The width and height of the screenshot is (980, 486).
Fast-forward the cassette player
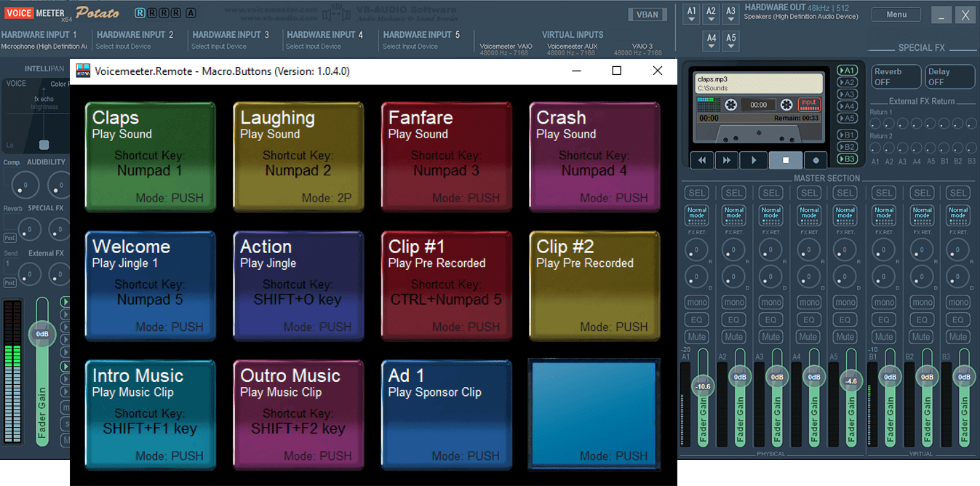click(727, 160)
